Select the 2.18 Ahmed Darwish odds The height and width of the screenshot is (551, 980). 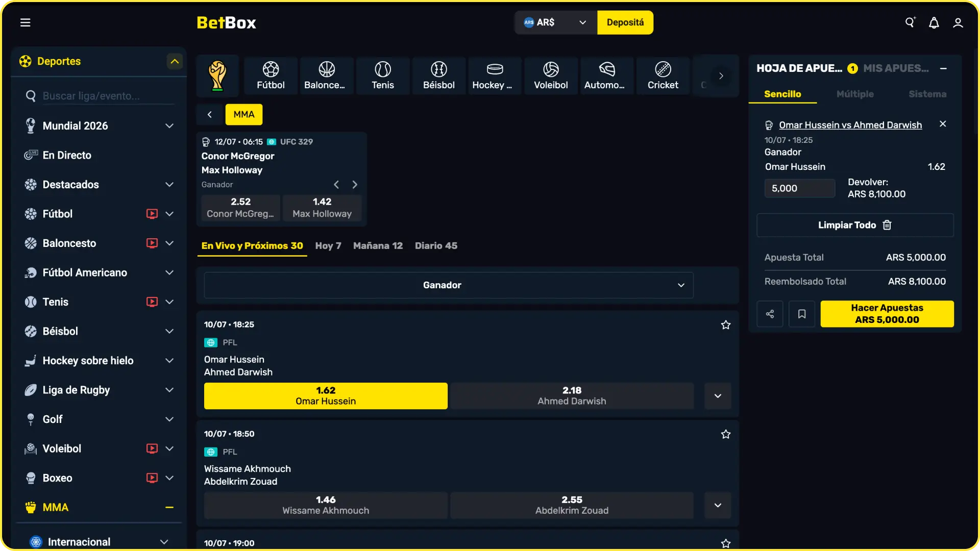pos(572,396)
